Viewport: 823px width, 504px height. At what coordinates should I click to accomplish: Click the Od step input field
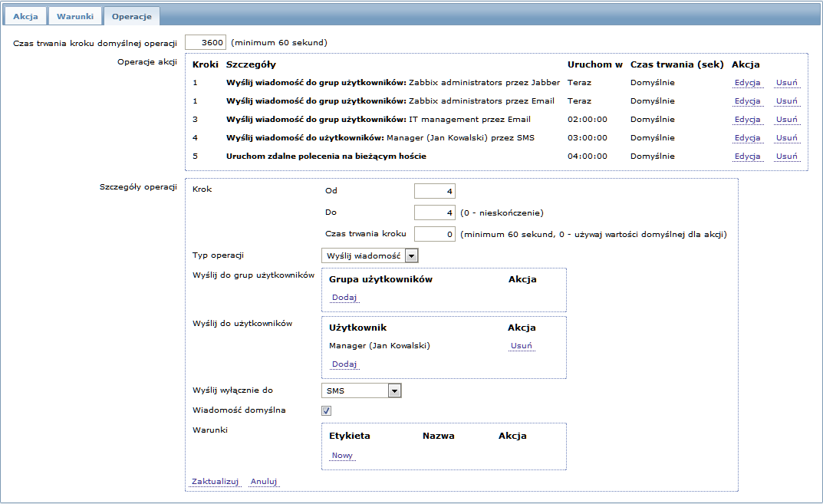(435, 191)
